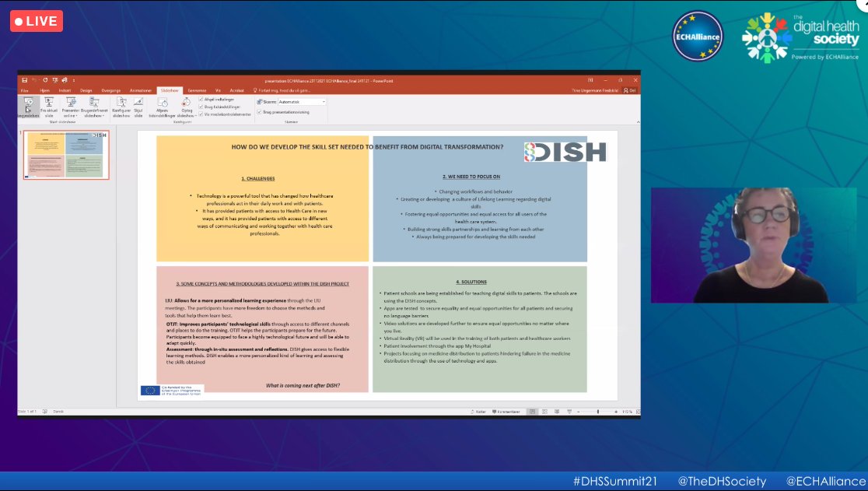
Task: Switch to the Overgange tab
Action: pos(110,90)
